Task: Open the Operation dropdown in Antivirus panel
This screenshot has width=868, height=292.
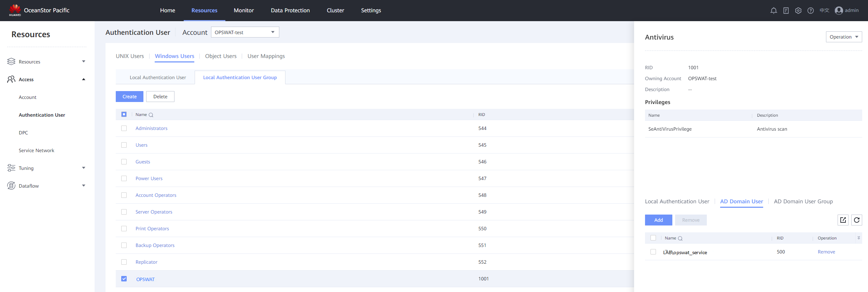Action: pyautogui.click(x=844, y=37)
